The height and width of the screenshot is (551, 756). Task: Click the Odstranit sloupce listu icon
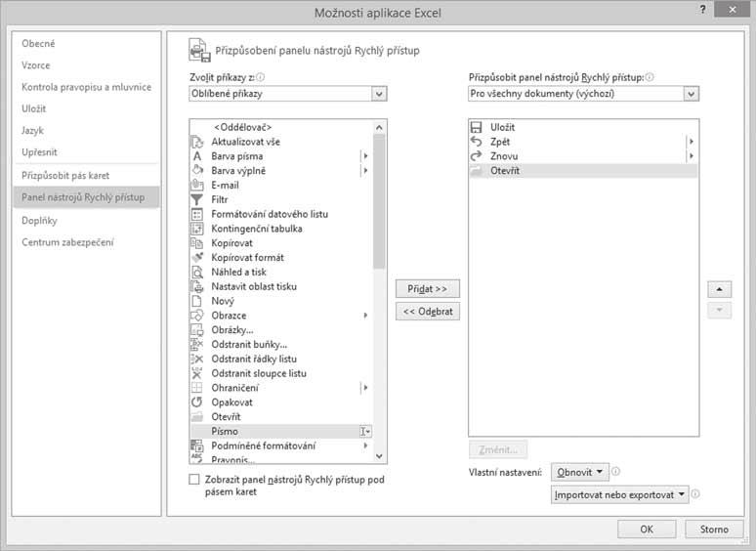197,373
